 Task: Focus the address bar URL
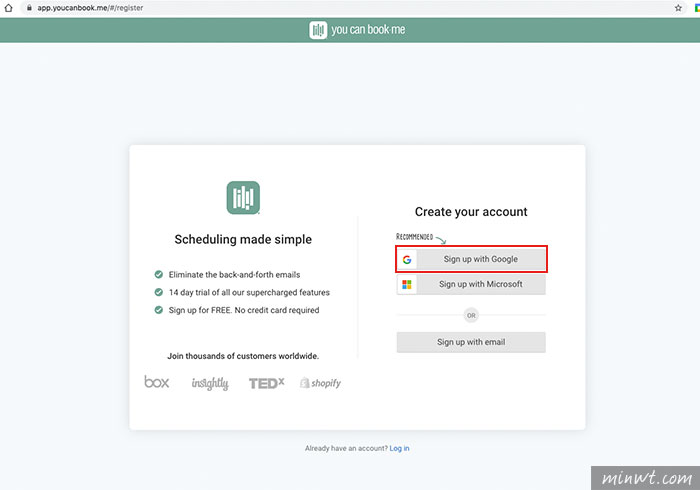click(90, 8)
